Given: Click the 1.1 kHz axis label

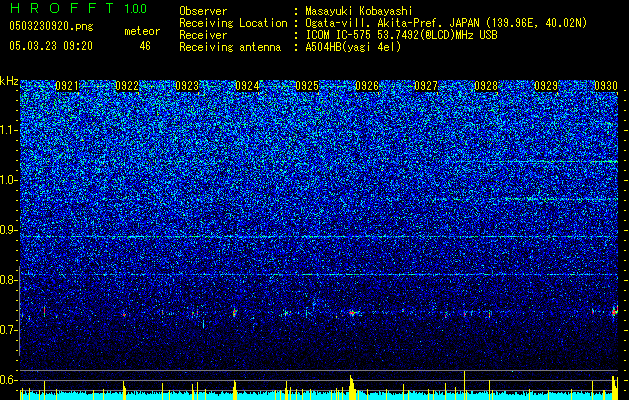Looking at the screenshot, I should pyautogui.click(x=9, y=130).
